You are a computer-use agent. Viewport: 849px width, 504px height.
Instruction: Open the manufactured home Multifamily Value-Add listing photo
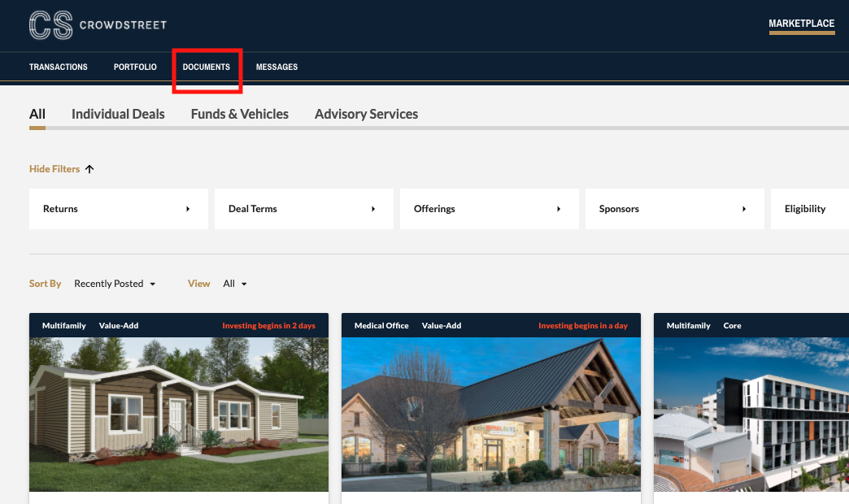(x=179, y=414)
